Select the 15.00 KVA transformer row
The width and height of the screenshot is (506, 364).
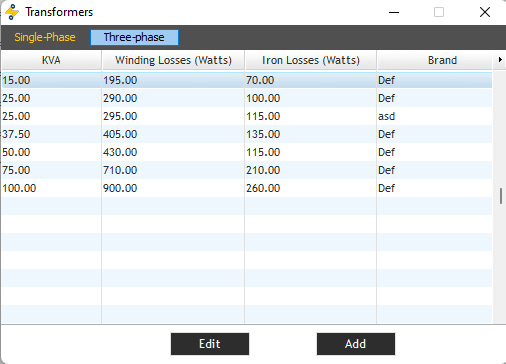[x=247, y=80]
